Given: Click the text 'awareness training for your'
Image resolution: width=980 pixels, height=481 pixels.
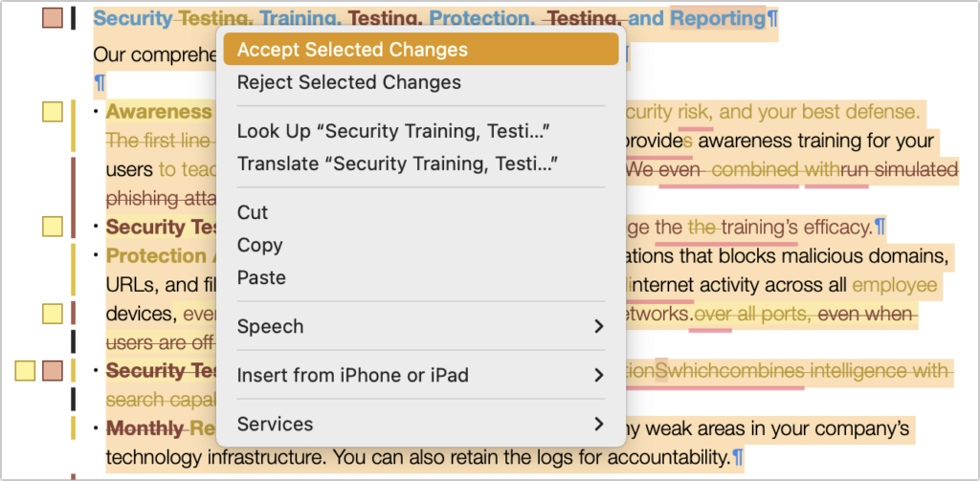Looking at the screenshot, I should coord(814,142).
